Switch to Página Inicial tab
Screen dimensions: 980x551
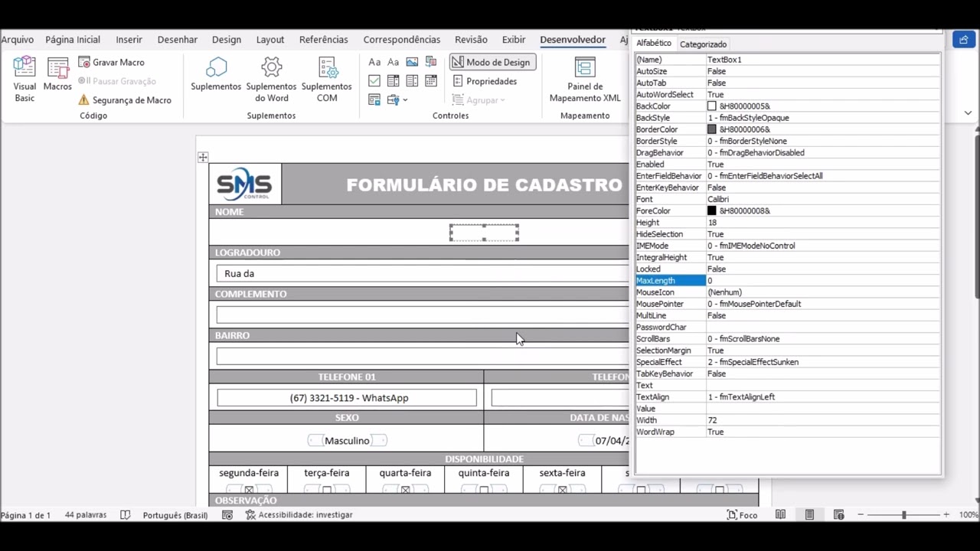pos(73,40)
